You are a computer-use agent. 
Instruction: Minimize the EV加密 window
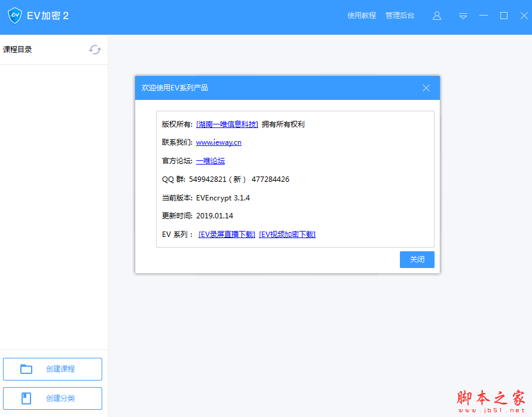click(484, 16)
